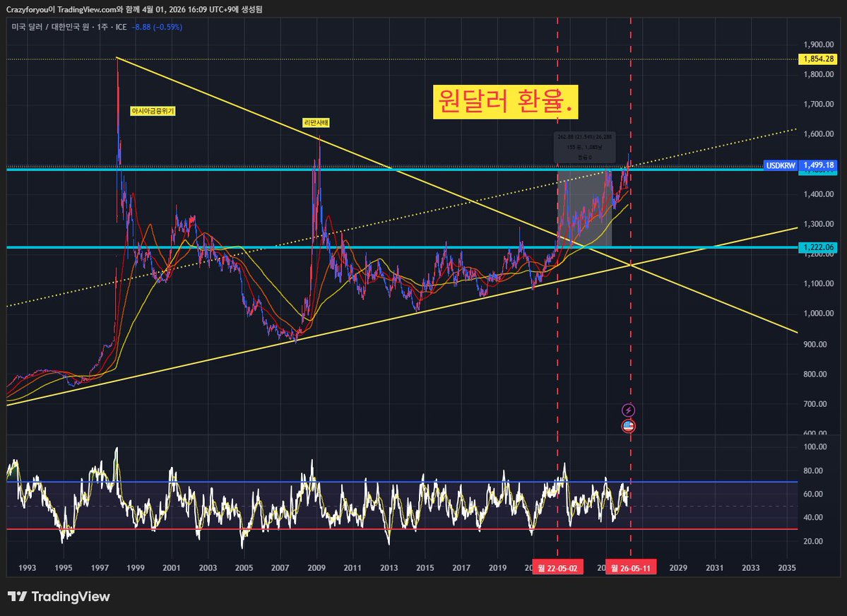Click the 900.00 price axis label
The image size is (847, 616).
(x=815, y=344)
